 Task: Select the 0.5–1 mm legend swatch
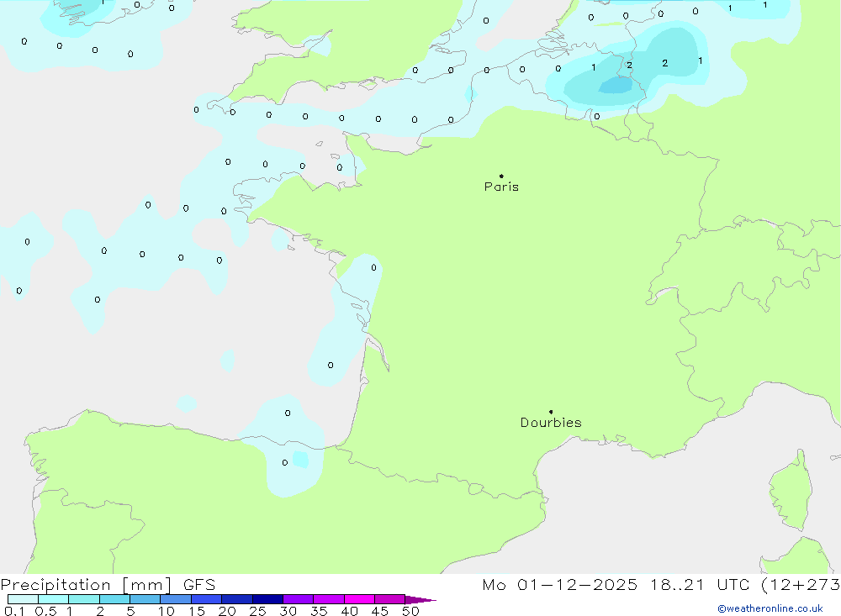(54, 599)
